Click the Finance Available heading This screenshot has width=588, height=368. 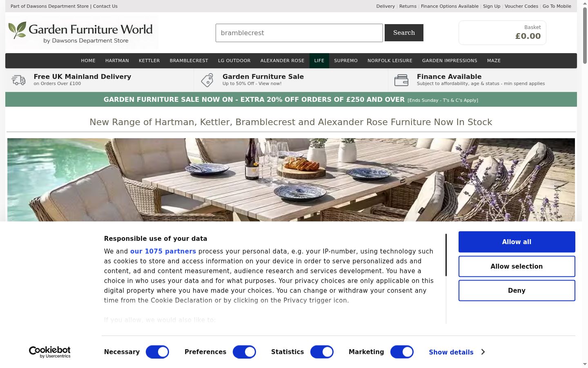pos(449,76)
